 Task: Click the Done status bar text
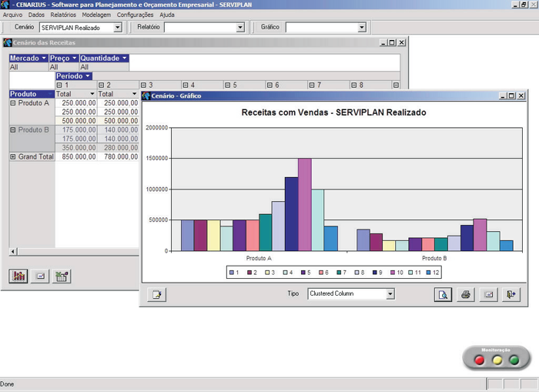click(7, 384)
